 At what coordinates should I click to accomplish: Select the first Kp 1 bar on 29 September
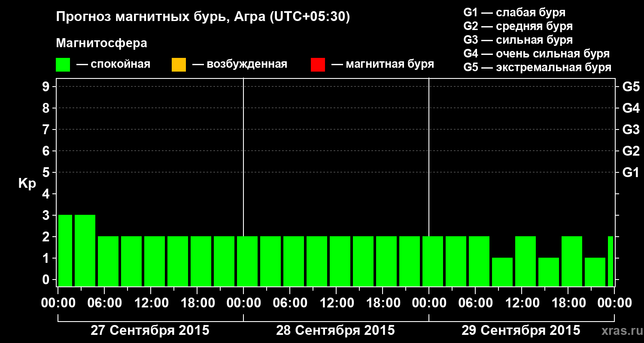pyautogui.click(x=502, y=272)
